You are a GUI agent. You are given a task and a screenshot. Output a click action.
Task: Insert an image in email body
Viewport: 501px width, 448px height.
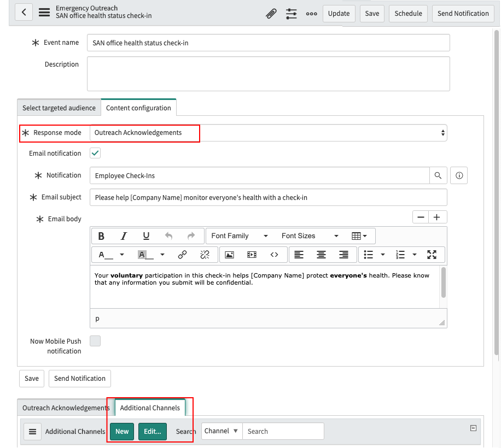(x=229, y=255)
